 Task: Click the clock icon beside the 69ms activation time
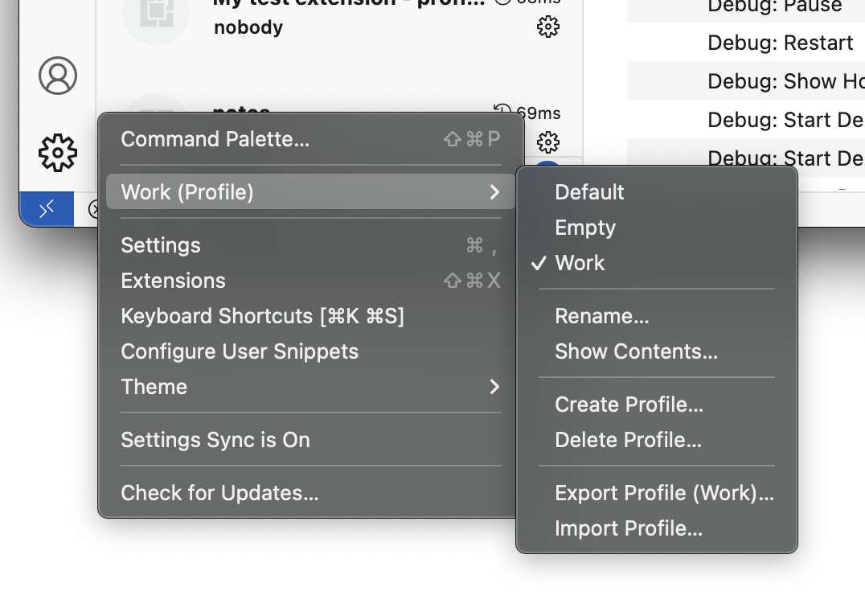click(502, 113)
